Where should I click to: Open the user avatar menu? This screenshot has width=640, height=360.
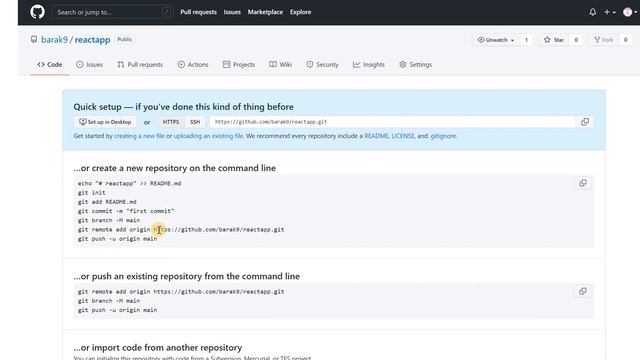629,12
